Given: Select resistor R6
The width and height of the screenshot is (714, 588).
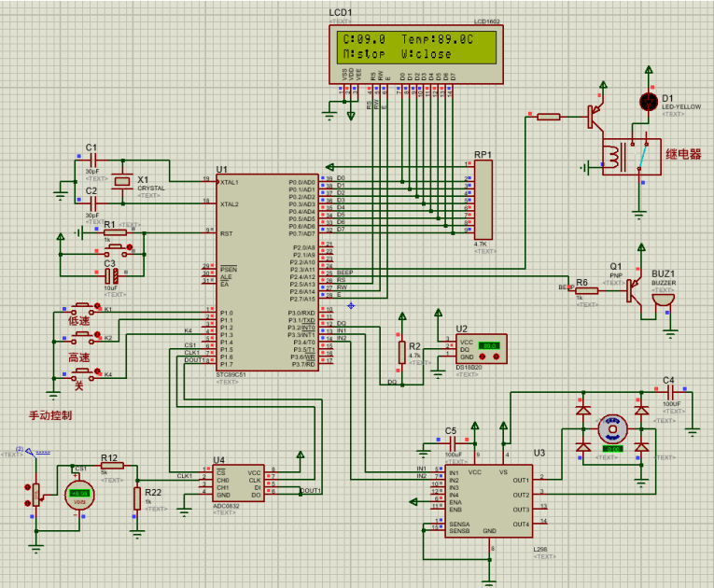Looking at the screenshot, I should coord(587,290).
